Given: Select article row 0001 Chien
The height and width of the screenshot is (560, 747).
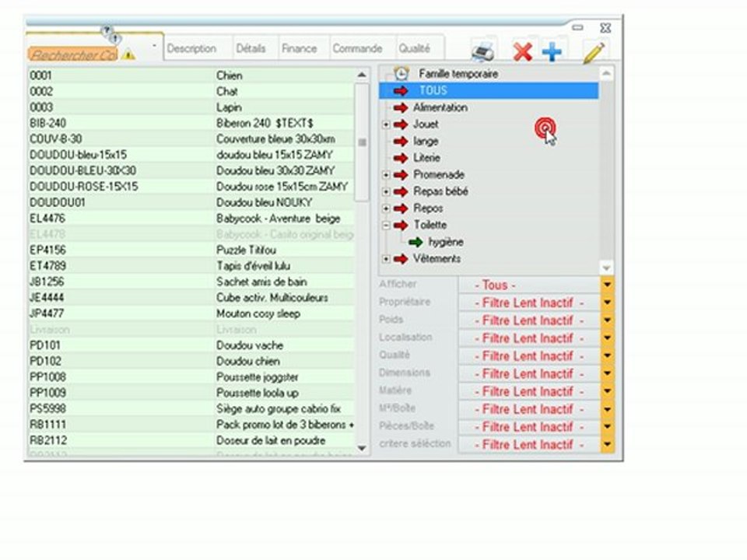Looking at the screenshot, I should [x=191, y=75].
